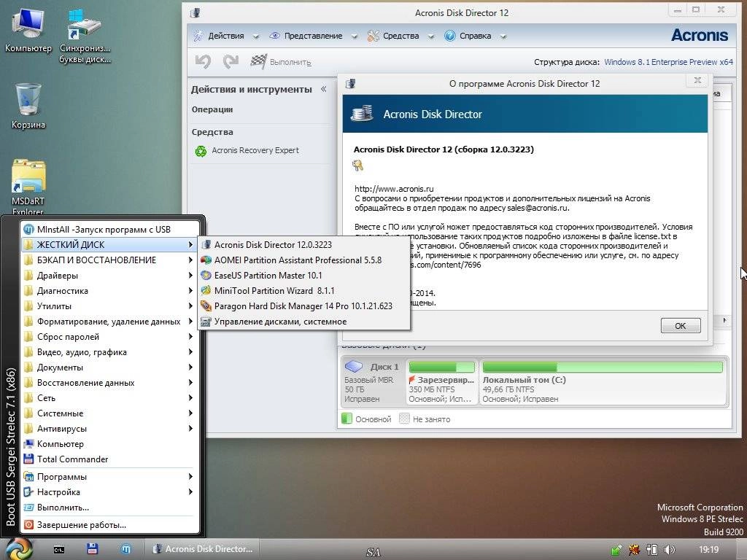The width and height of the screenshot is (747, 560).
Task: Expand Системные submenu
Action: coord(109,413)
